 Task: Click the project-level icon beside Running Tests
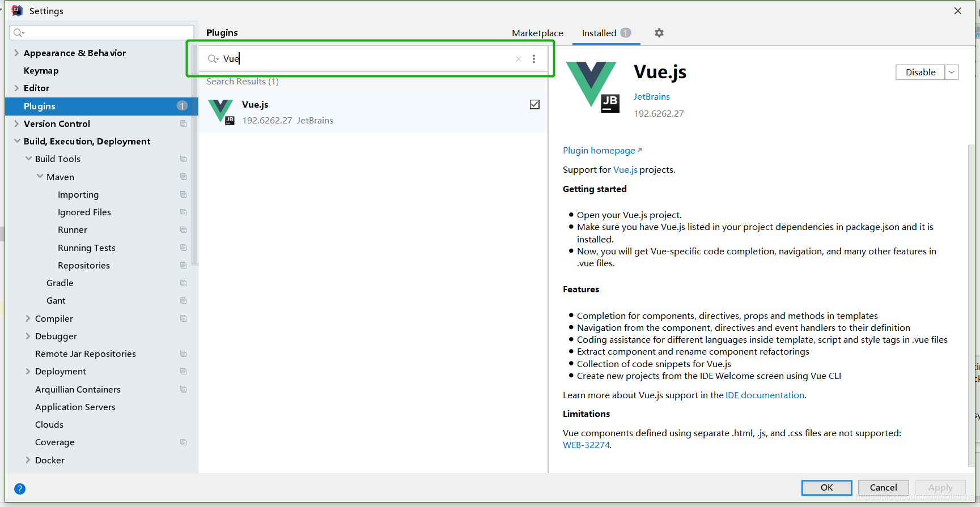click(x=183, y=248)
